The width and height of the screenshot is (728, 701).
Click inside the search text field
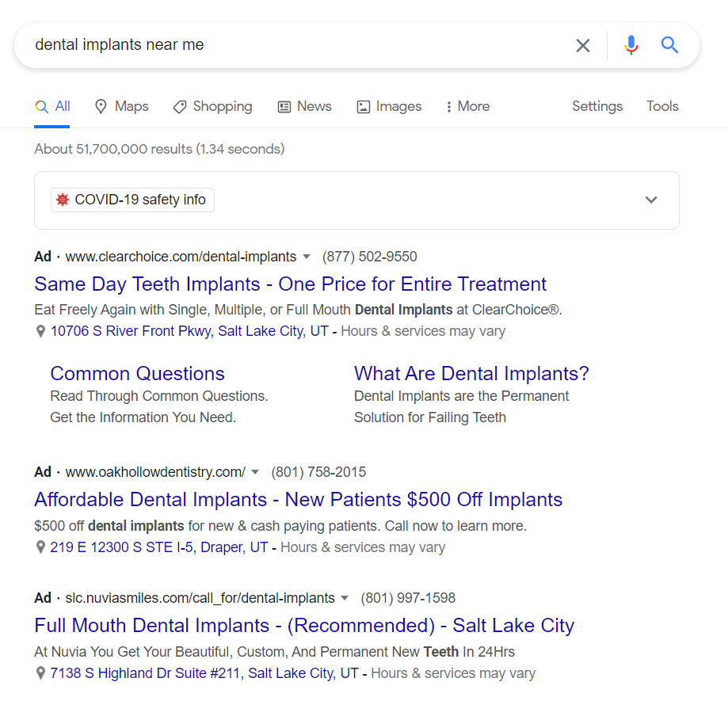[297, 45]
